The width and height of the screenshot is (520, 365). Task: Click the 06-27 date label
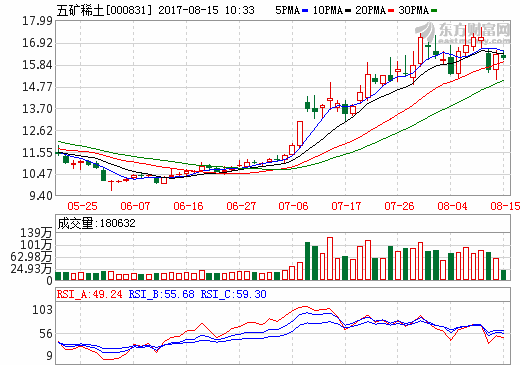click(x=241, y=206)
